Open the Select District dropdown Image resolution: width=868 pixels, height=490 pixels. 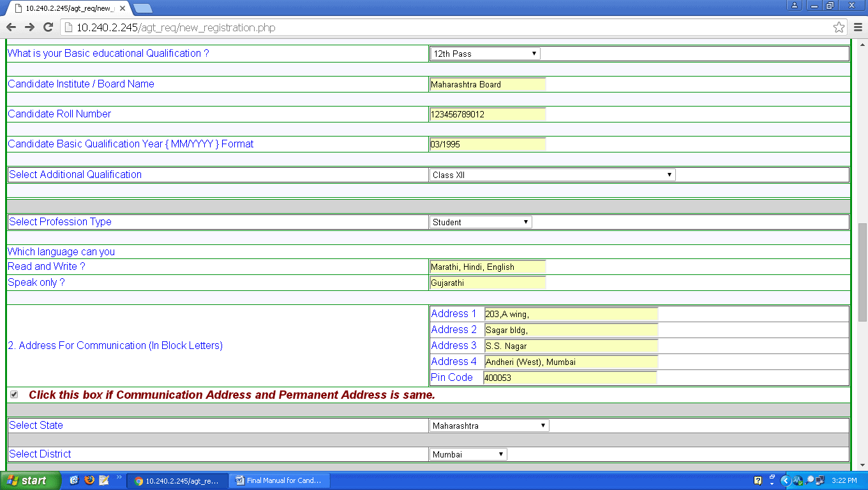[468, 454]
